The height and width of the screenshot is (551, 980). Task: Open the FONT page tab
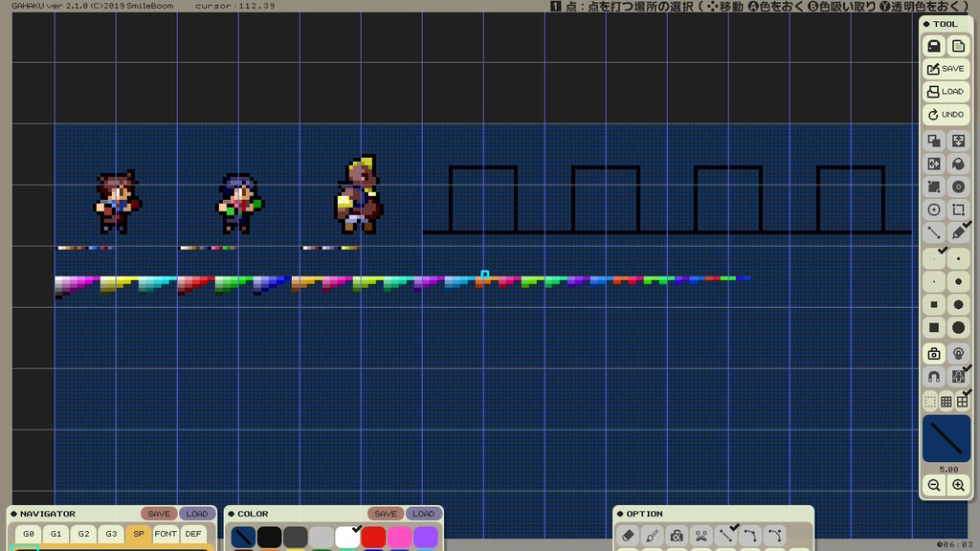(166, 534)
